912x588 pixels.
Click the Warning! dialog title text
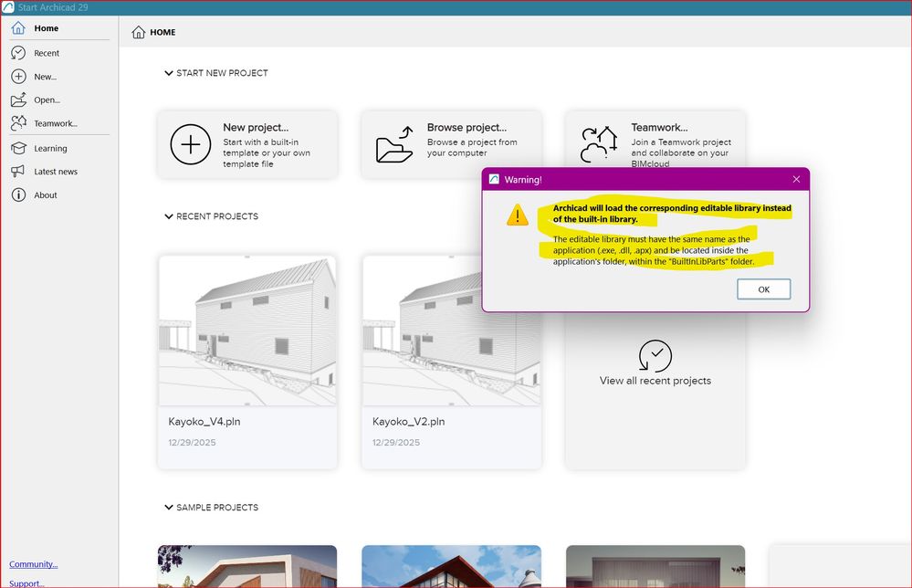523,180
